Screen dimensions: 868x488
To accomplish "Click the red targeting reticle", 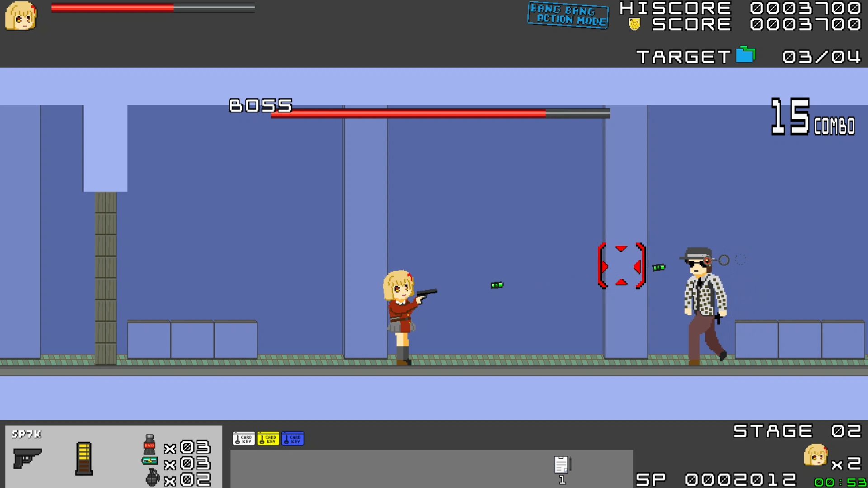I will click(622, 266).
